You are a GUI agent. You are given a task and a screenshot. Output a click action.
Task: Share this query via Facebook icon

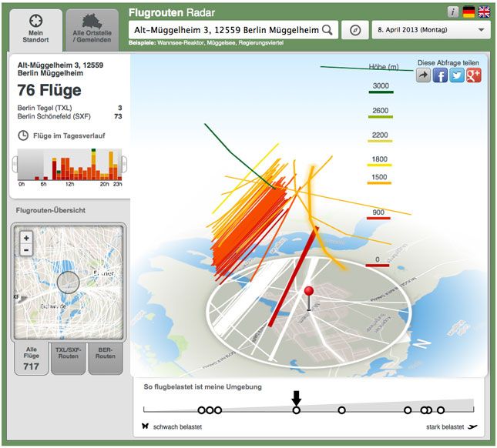440,75
